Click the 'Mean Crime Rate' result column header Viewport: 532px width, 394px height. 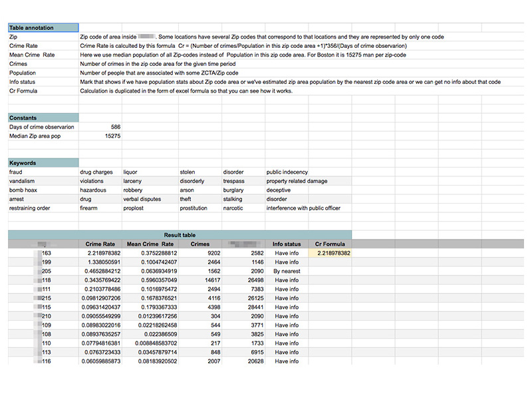(150, 244)
